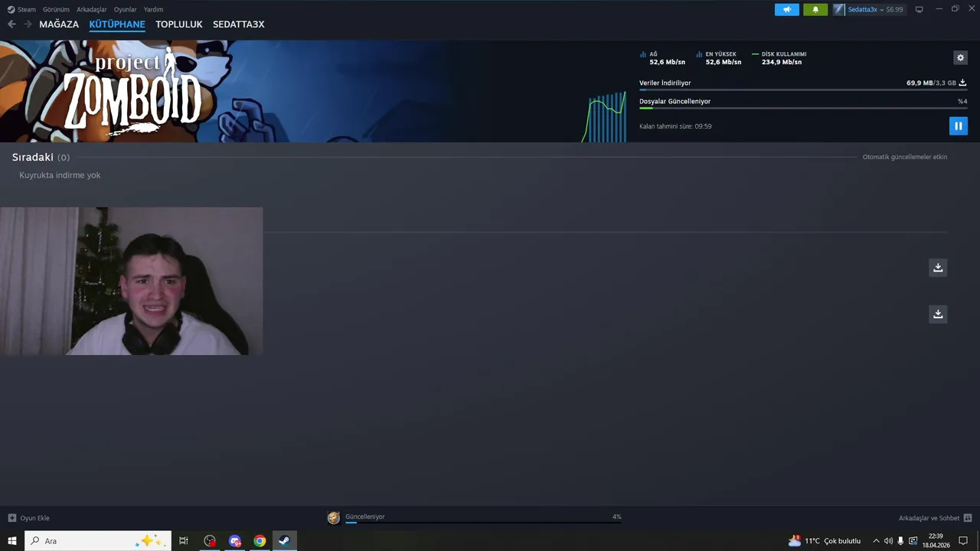Open the weather widget showing 11°C
Screen dimensions: 980x551
(825, 541)
